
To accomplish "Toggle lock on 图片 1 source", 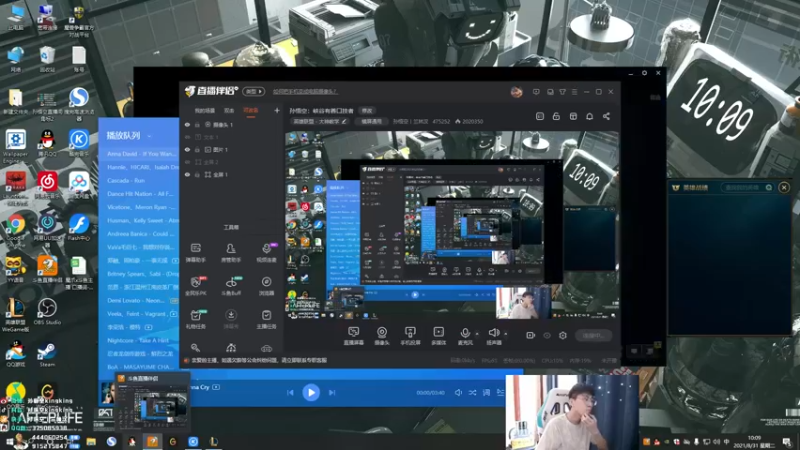I will (197, 149).
